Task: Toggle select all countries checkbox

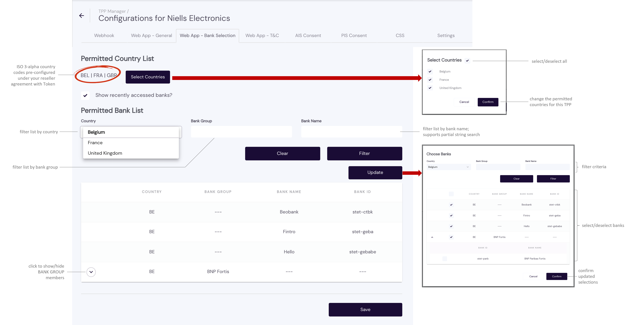Action: click(x=467, y=61)
